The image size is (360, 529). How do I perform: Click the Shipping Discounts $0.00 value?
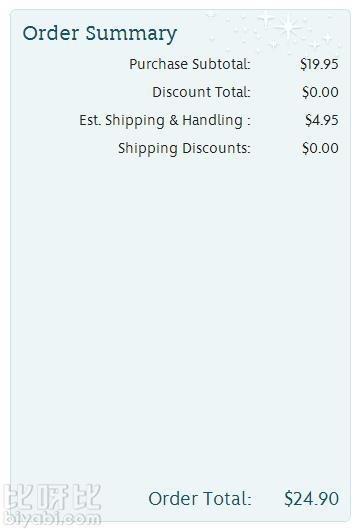pyautogui.click(x=320, y=148)
